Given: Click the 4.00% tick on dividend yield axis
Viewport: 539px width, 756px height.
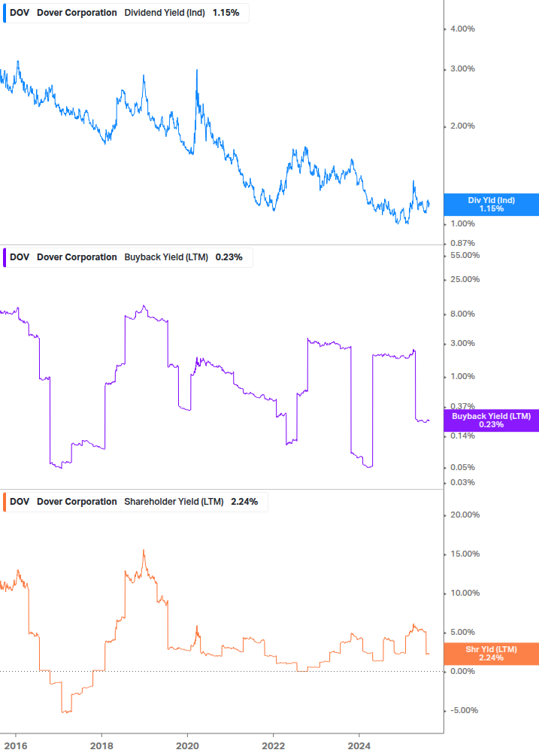Looking at the screenshot, I should (462, 29).
